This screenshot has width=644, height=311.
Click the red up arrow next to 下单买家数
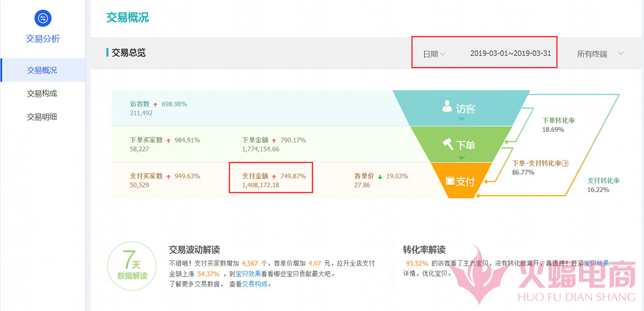tap(168, 140)
